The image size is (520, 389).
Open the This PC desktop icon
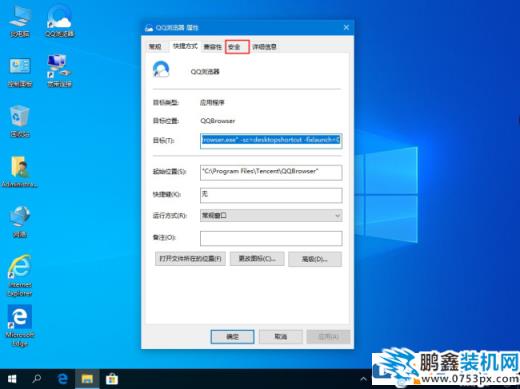click(20, 21)
